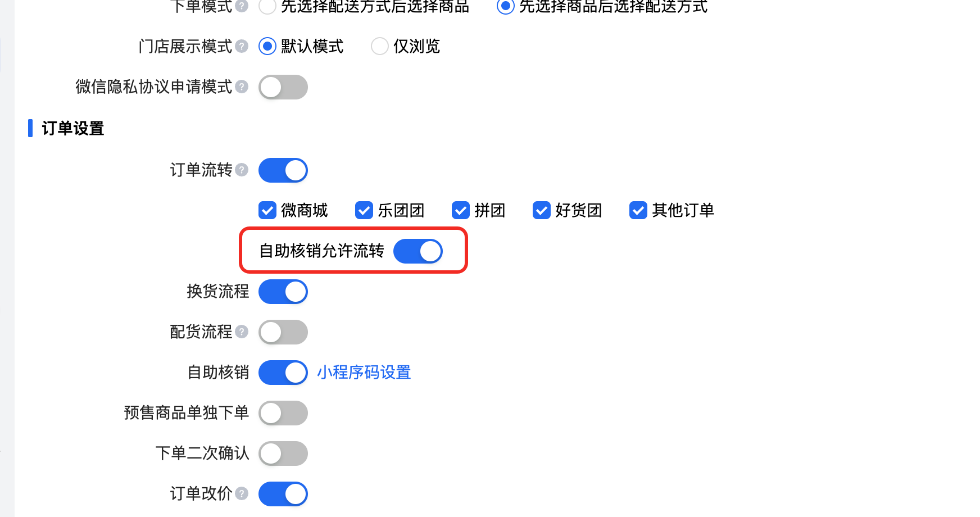
Task: Uncheck the 好货团 checkbox
Action: (x=542, y=210)
